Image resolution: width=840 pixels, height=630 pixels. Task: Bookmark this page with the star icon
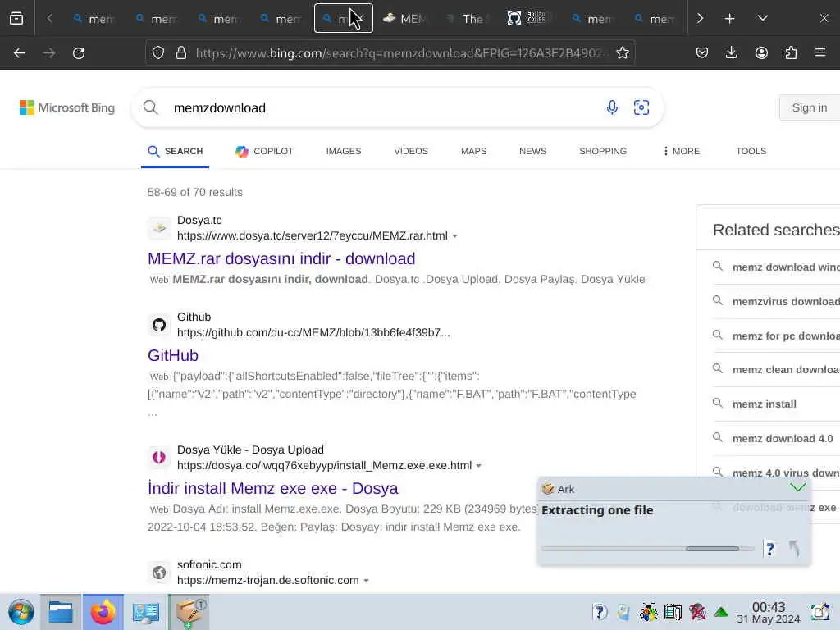pyautogui.click(x=622, y=52)
